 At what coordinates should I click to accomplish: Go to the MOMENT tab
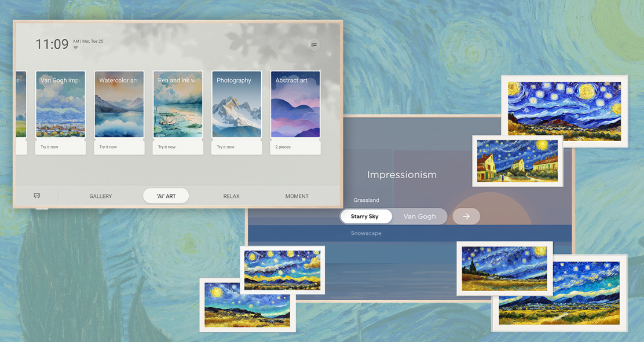[x=297, y=196]
